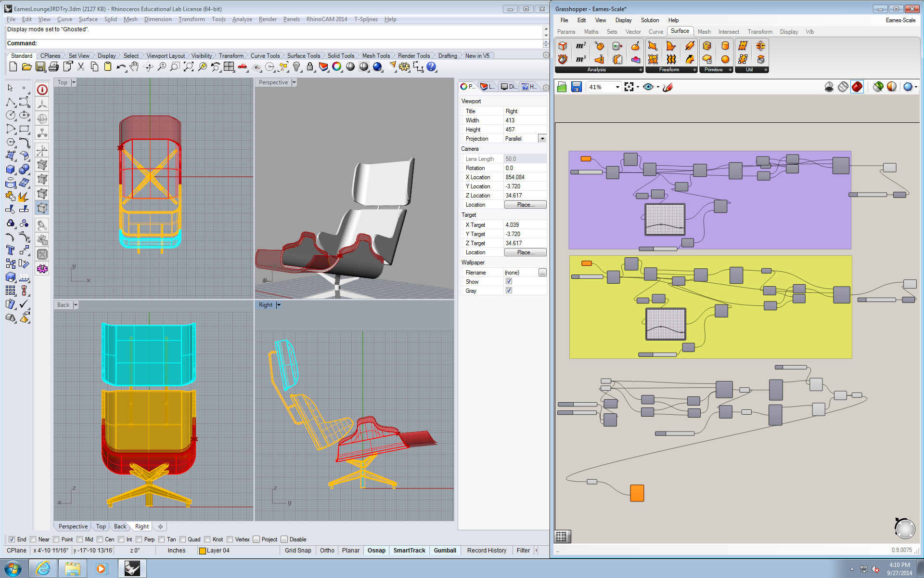
Task: Uncheck the wallpaper Show checkbox
Action: [x=509, y=281]
